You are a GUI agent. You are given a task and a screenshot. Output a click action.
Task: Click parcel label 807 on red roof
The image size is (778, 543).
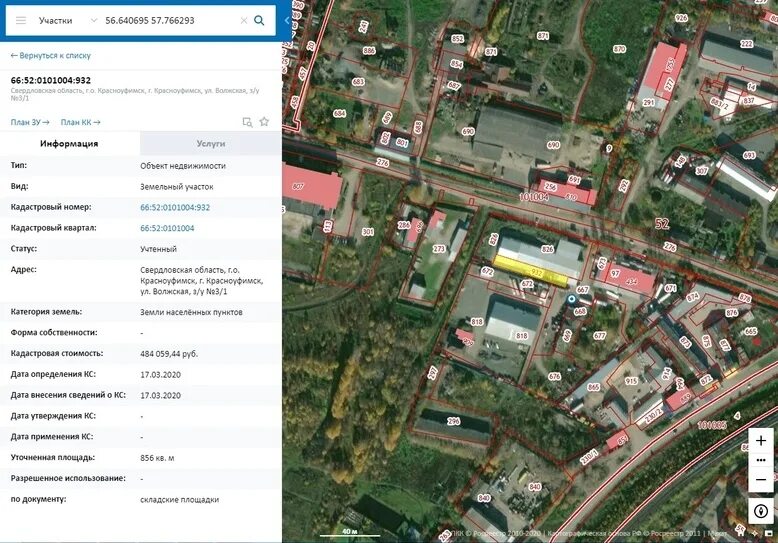[x=298, y=187]
